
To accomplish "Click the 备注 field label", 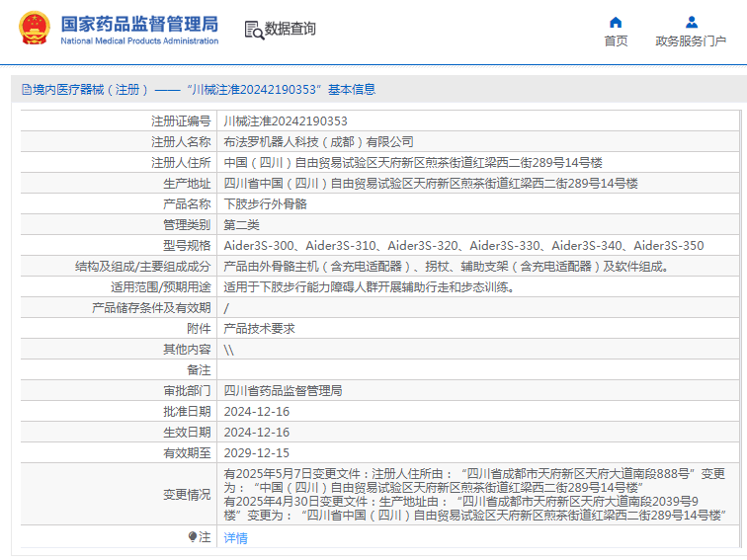I will point(199,370).
